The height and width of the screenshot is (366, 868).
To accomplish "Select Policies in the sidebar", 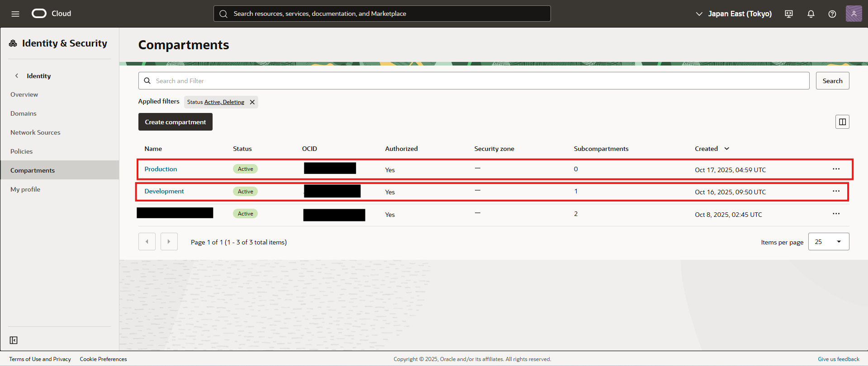I will click(22, 151).
